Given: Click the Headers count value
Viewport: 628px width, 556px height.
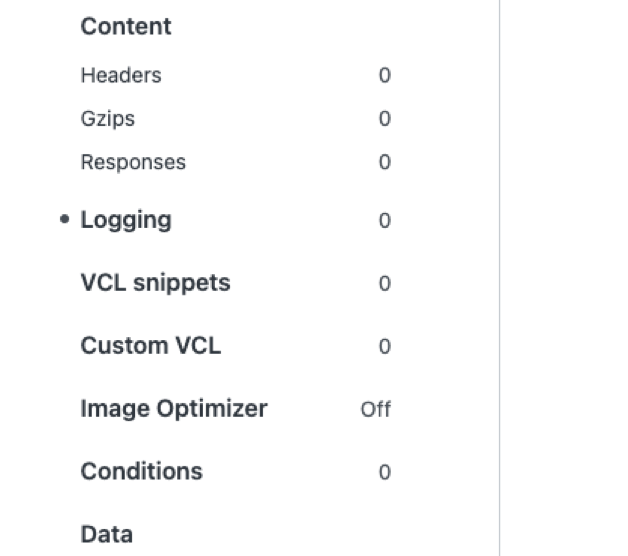Looking at the screenshot, I should 384,76.
